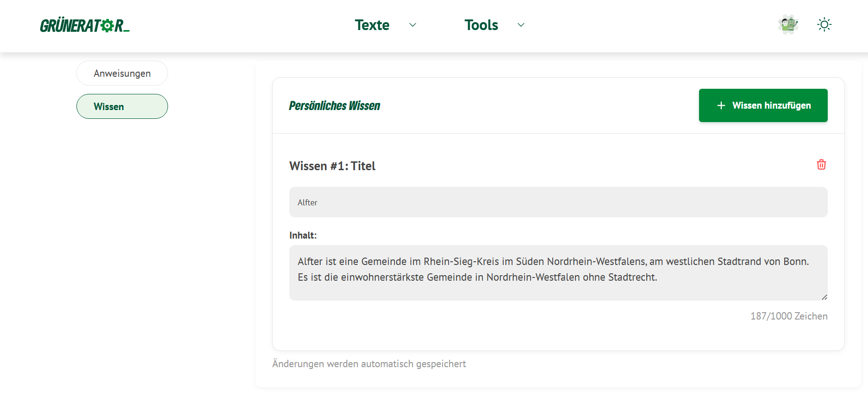Select the title field containing Alfter

tap(558, 202)
